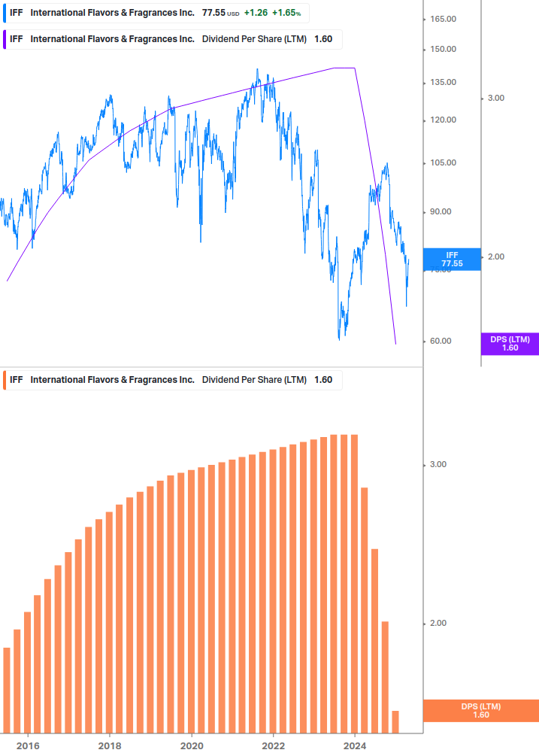The width and height of the screenshot is (539, 756).
Task: Click the 60.00 price axis value
Action: pyautogui.click(x=441, y=342)
